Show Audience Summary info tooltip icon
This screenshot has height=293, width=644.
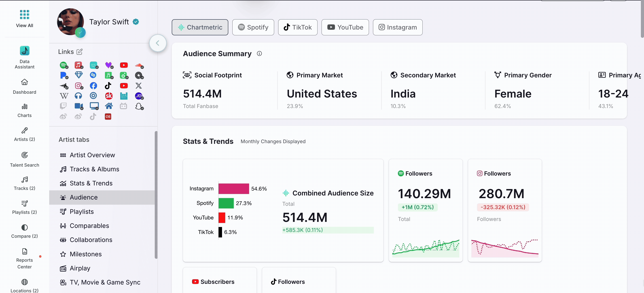click(x=259, y=53)
